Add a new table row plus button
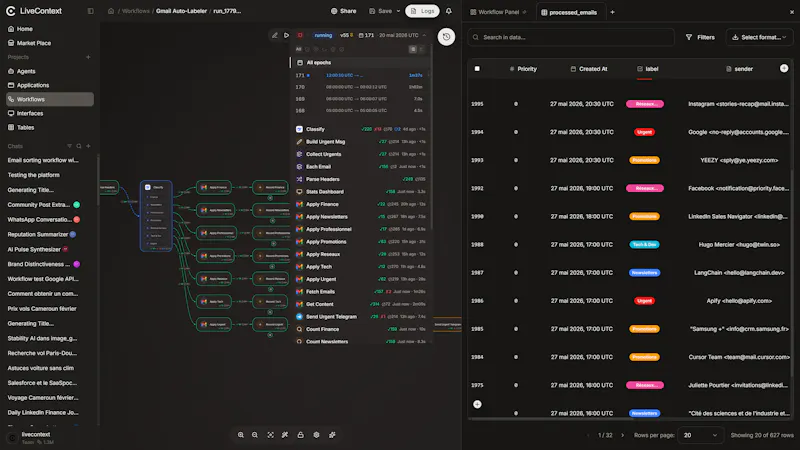The height and width of the screenshot is (450, 800). [477, 404]
